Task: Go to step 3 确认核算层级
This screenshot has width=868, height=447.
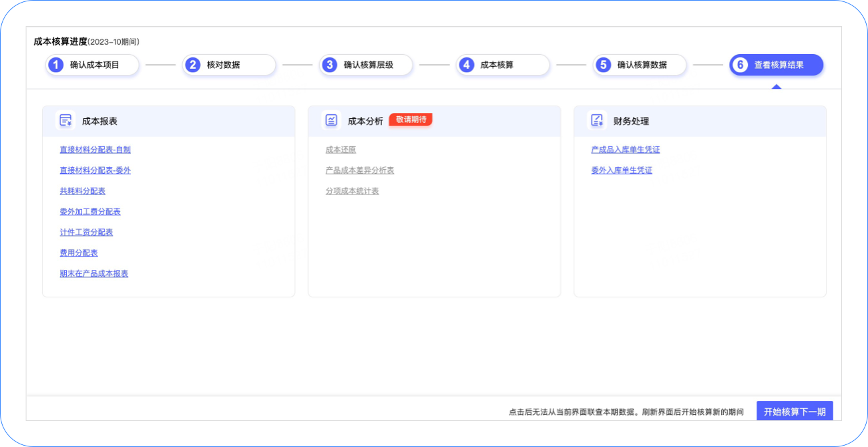Action: tap(366, 65)
